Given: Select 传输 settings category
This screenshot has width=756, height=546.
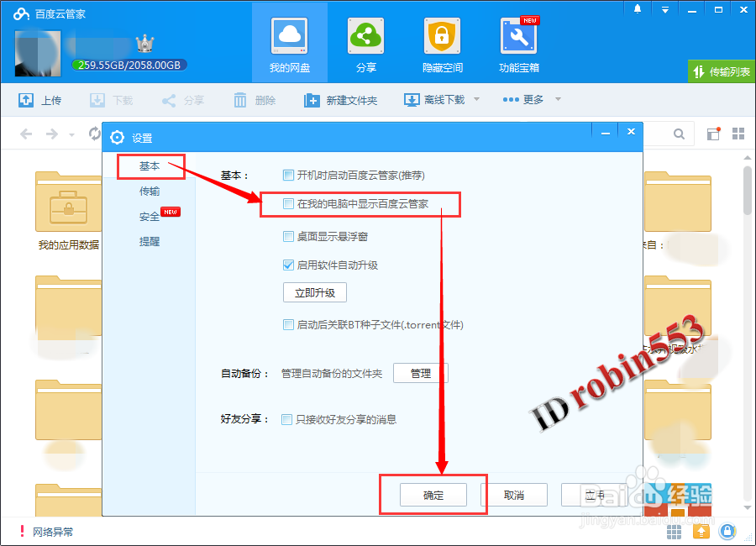Looking at the screenshot, I should point(150,192).
